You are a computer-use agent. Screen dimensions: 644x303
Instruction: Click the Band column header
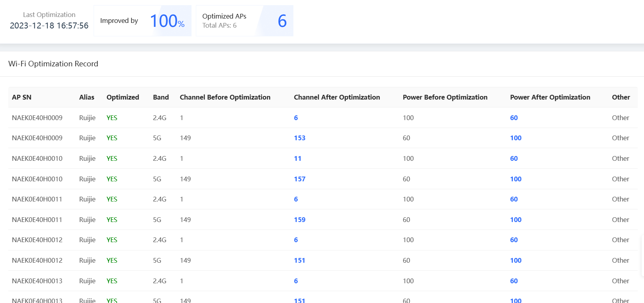point(161,97)
